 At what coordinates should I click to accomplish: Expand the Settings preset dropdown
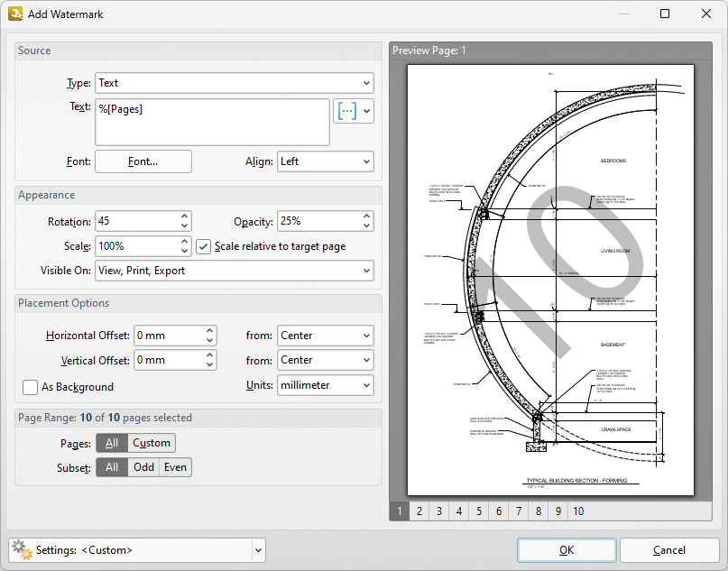point(259,549)
